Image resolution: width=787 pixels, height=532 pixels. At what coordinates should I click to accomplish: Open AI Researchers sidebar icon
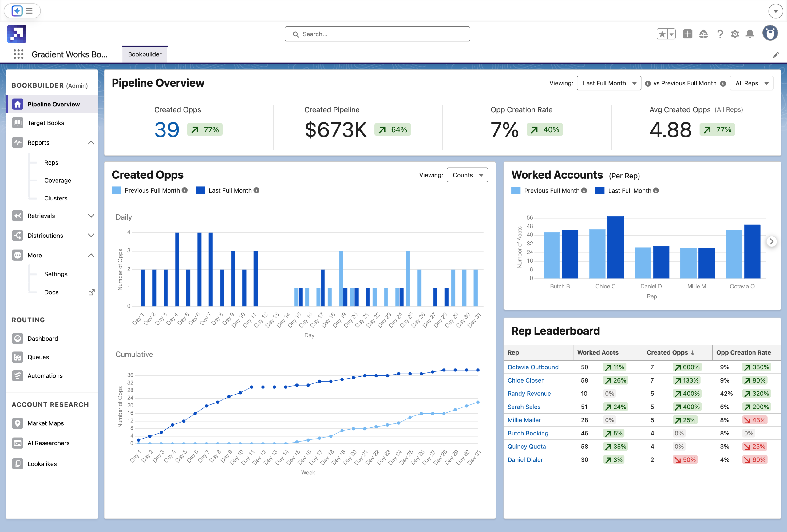tap(17, 443)
